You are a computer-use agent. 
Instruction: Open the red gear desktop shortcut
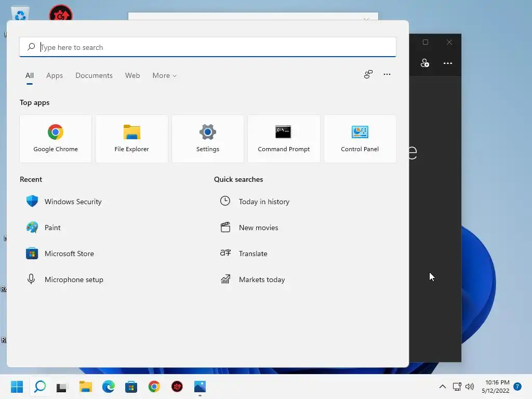61,13
